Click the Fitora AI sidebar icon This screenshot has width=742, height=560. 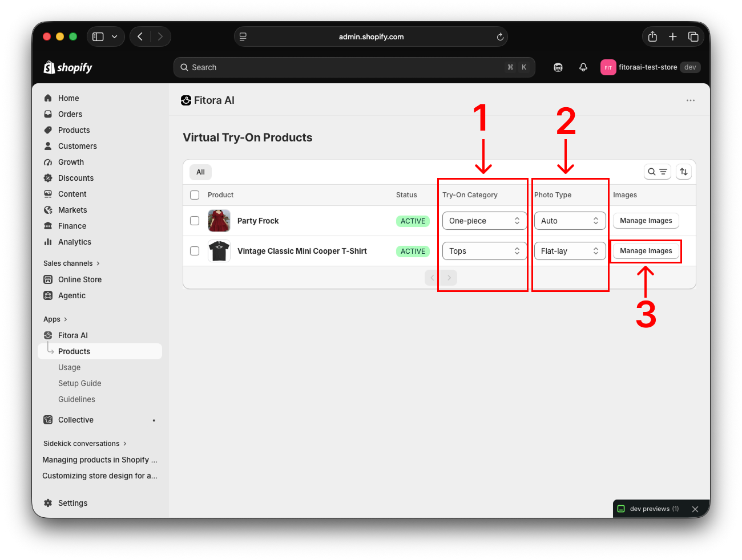pyautogui.click(x=48, y=335)
